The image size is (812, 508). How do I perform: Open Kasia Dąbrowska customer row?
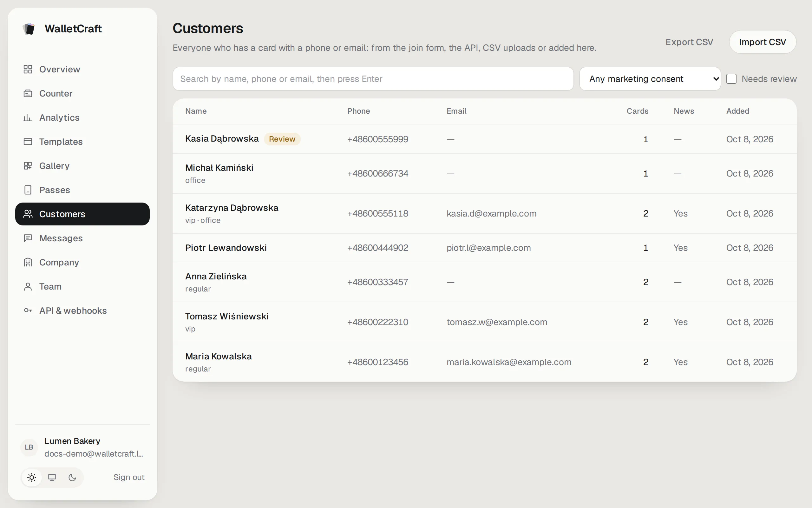coord(484,139)
